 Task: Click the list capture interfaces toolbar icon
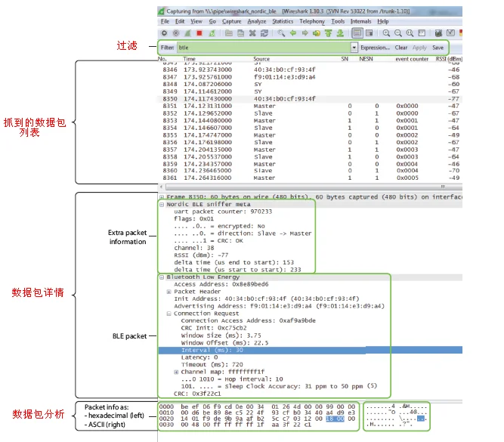click(164, 33)
